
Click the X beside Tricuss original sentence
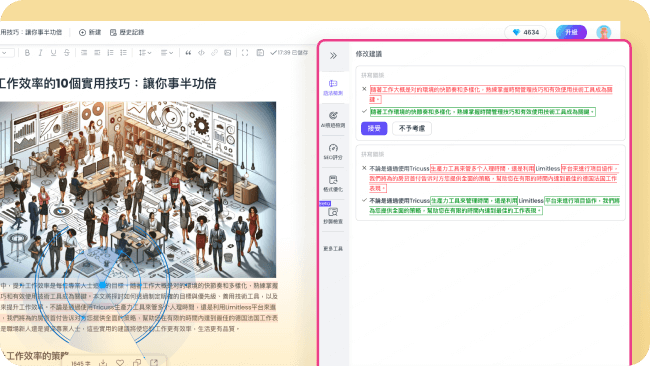click(364, 168)
